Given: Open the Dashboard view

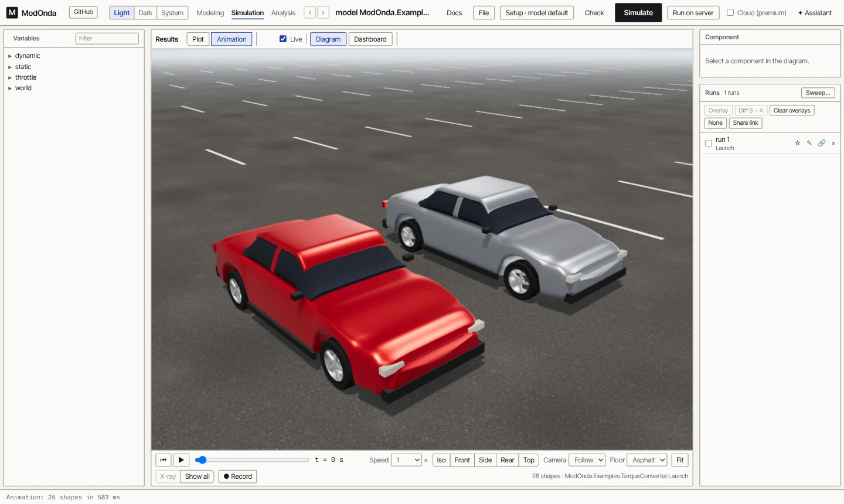Looking at the screenshot, I should point(370,39).
